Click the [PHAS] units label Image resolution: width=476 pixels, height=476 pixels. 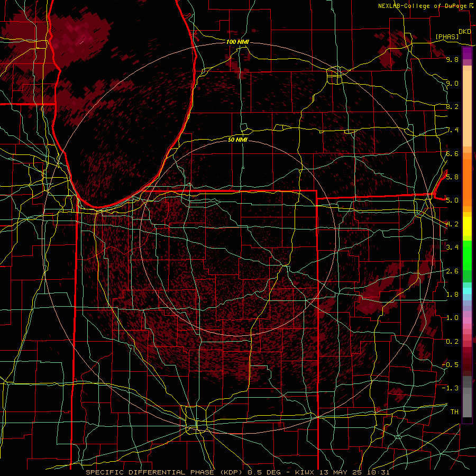click(x=447, y=37)
